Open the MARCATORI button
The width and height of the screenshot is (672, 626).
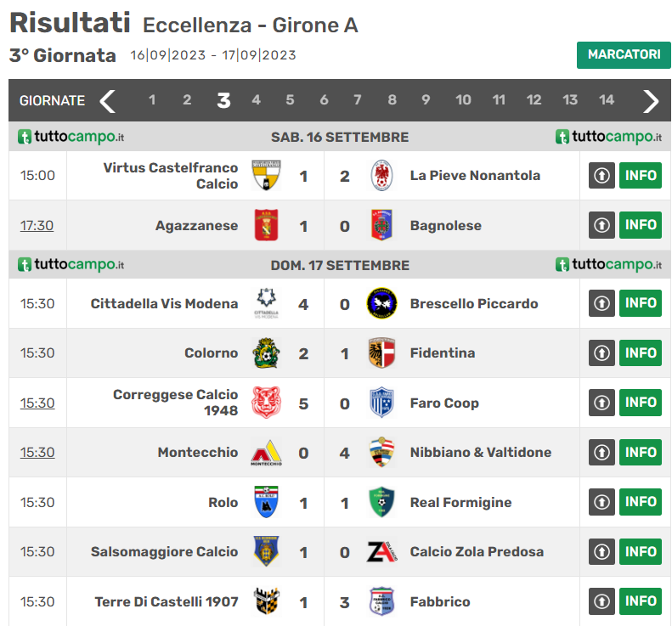point(624,55)
